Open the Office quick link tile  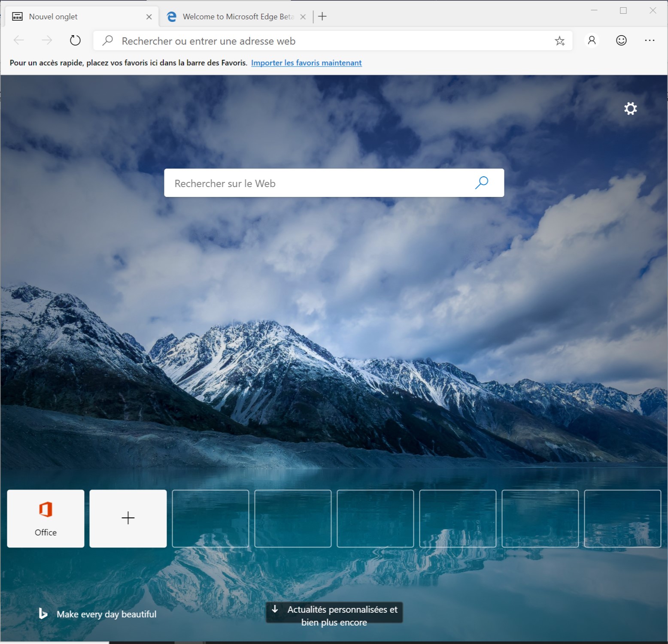pos(46,519)
